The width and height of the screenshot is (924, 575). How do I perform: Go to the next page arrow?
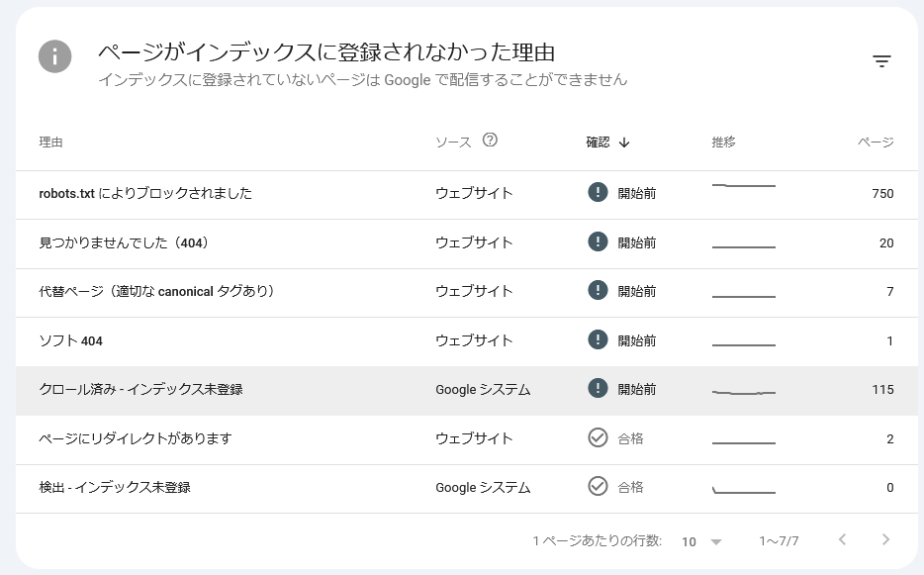(885, 540)
